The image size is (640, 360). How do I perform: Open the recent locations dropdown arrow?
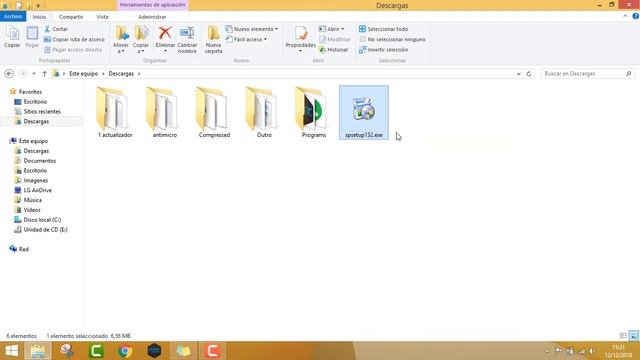click(34, 73)
